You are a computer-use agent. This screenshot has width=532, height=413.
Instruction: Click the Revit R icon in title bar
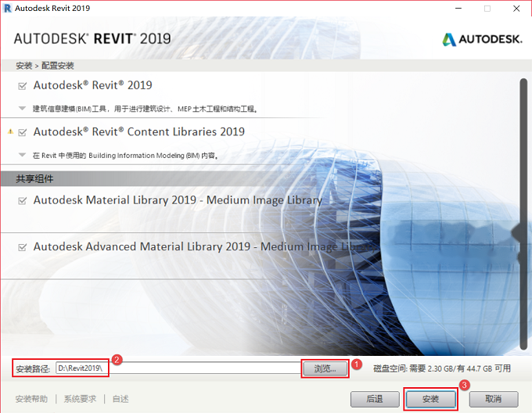coord(8,8)
